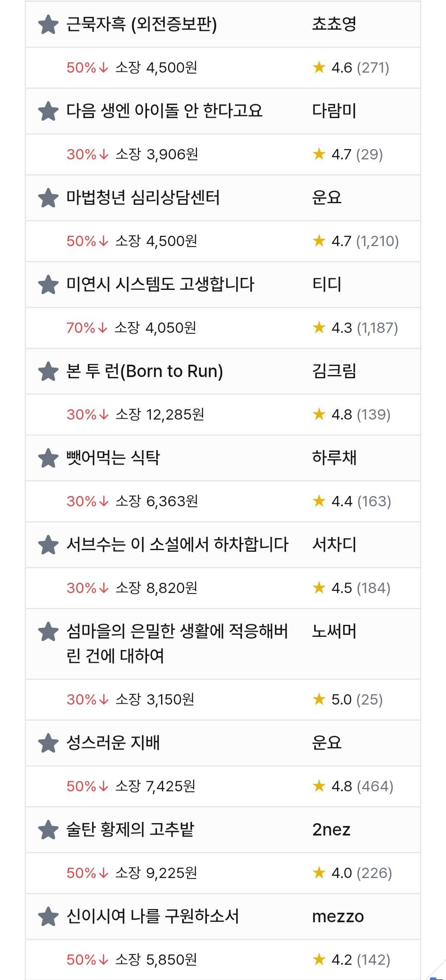This screenshot has width=446, height=980.
Task: Click star icon beside 성스러운 지배
Action: point(48,743)
